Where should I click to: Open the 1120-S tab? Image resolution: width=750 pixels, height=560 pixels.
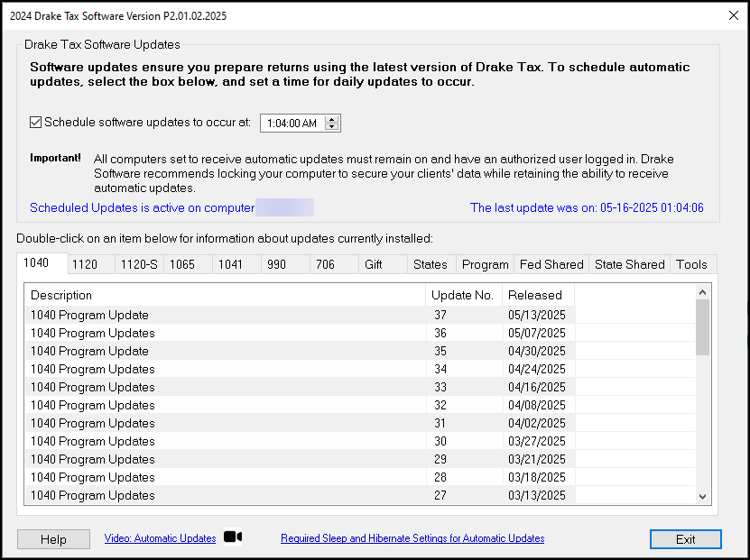point(139,264)
